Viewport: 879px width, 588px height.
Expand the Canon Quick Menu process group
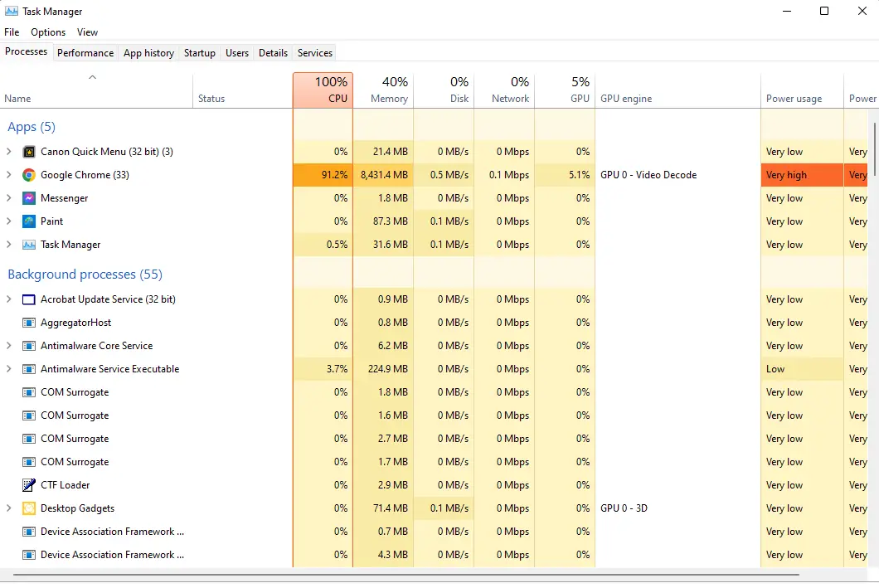pos(8,151)
